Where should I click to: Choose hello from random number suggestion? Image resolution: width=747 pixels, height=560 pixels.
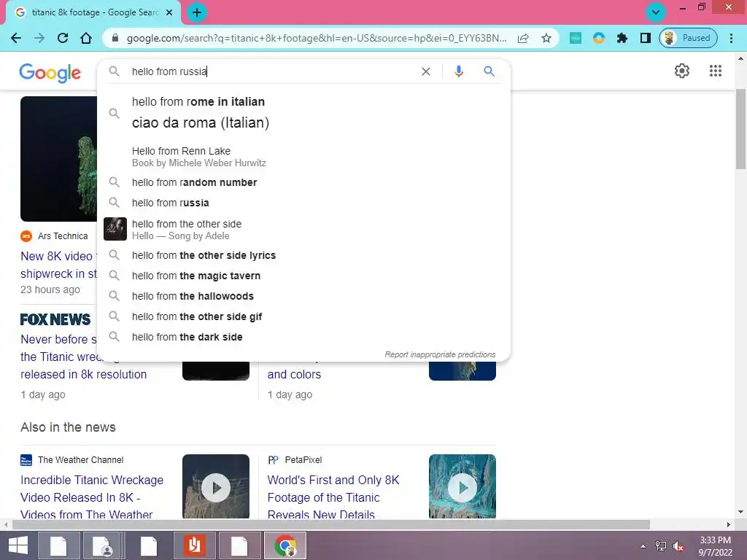(x=304, y=182)
